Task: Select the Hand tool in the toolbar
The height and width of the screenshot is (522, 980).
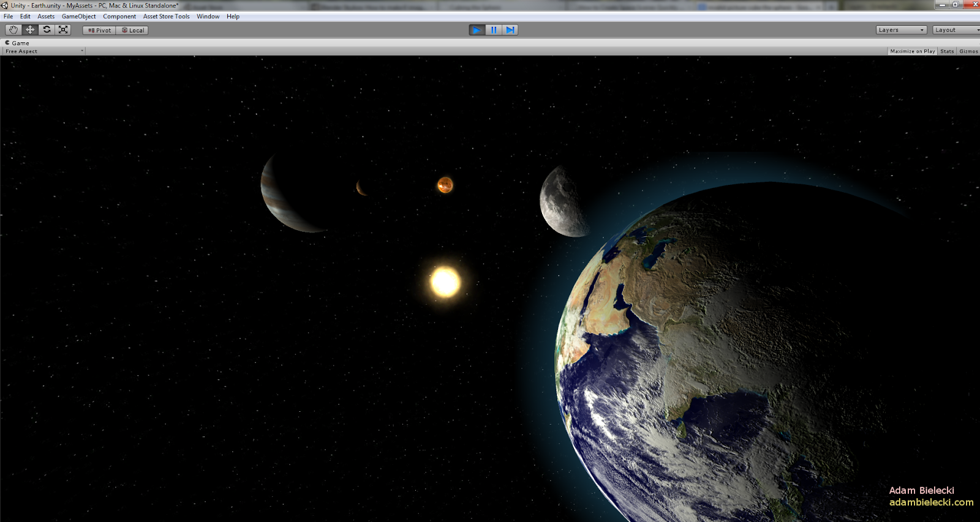Action: [x=13, y=30]
